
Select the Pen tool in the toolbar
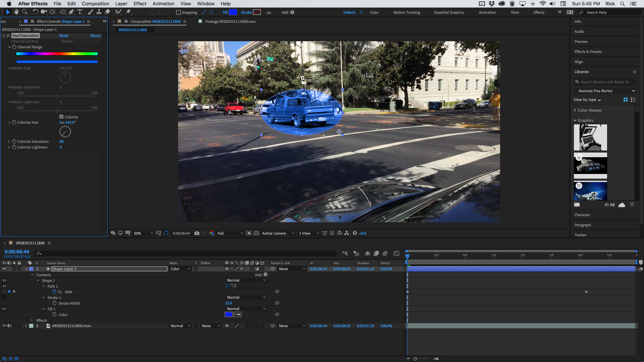[x=71, y=12]
